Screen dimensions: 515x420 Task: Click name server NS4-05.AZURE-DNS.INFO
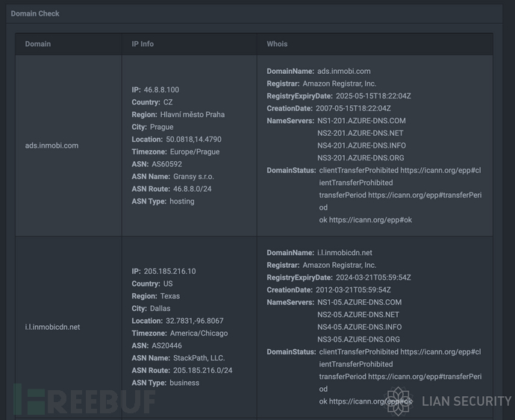(359, 327)
